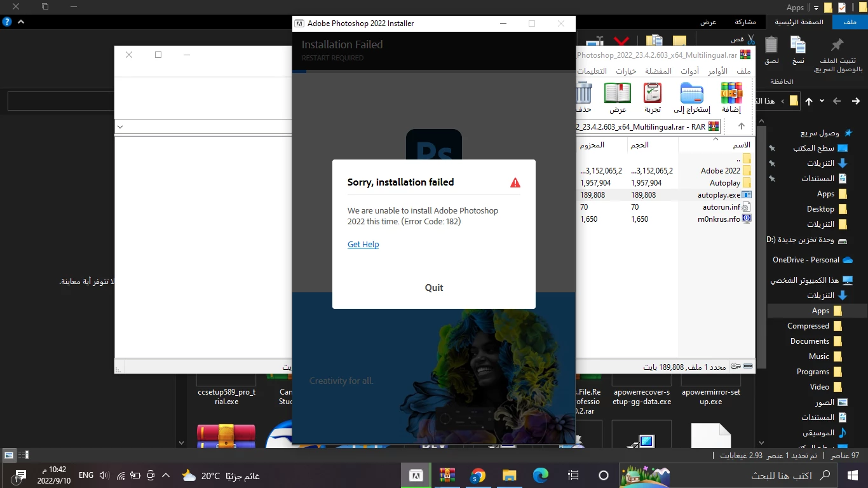868x488 pixels.
Task: Click WinRAR's up one level arrow
Action: [x=741, y=126]
